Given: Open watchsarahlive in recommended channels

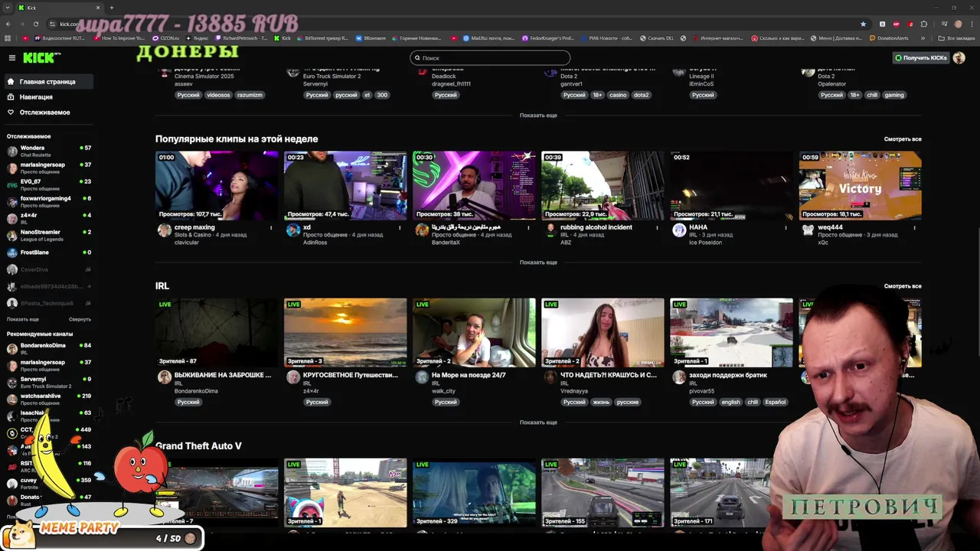Looking at the screenshot, I should (48, 399).
